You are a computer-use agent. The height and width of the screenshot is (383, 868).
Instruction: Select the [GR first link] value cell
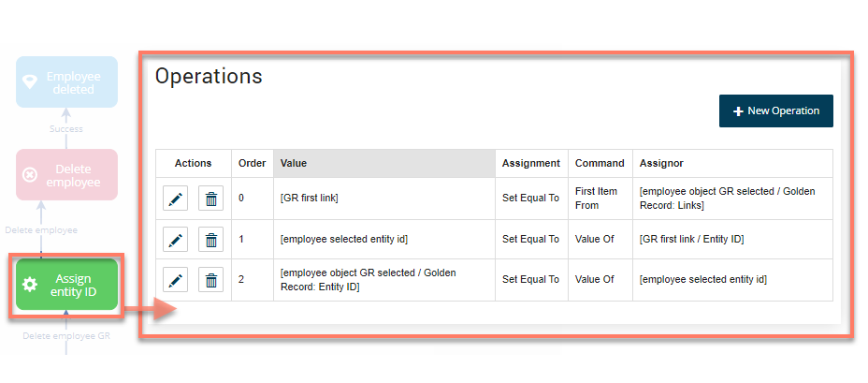click(x=310, y=199)
